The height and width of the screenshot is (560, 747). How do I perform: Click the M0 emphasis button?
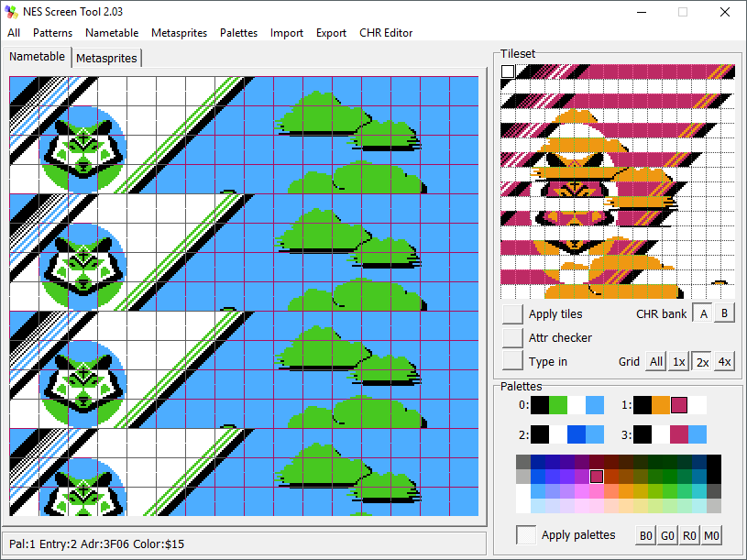(712, 535)
